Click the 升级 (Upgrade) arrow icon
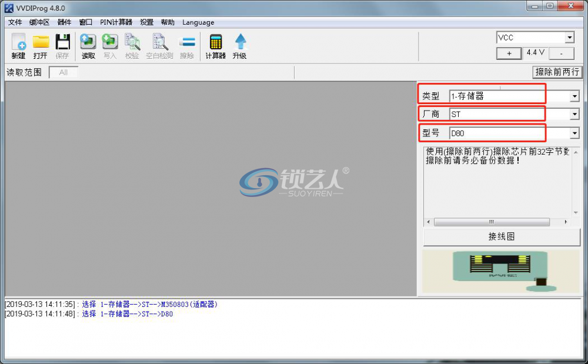This screenshot has height=364, width=588. point(240,46)
